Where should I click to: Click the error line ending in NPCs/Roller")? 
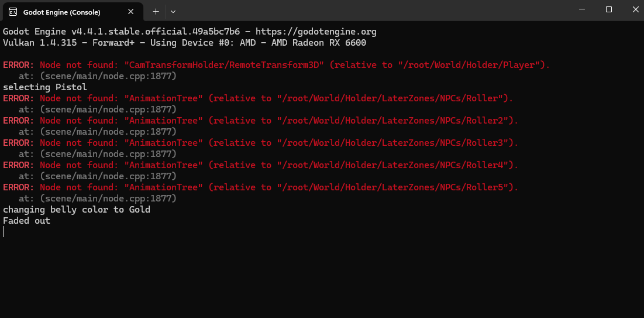point(258,98)
